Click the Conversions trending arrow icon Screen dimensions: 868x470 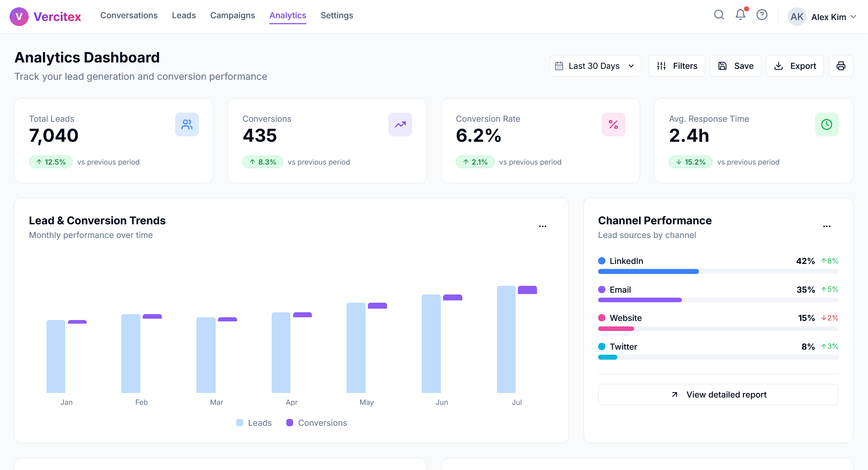click(x=400, y=124)
